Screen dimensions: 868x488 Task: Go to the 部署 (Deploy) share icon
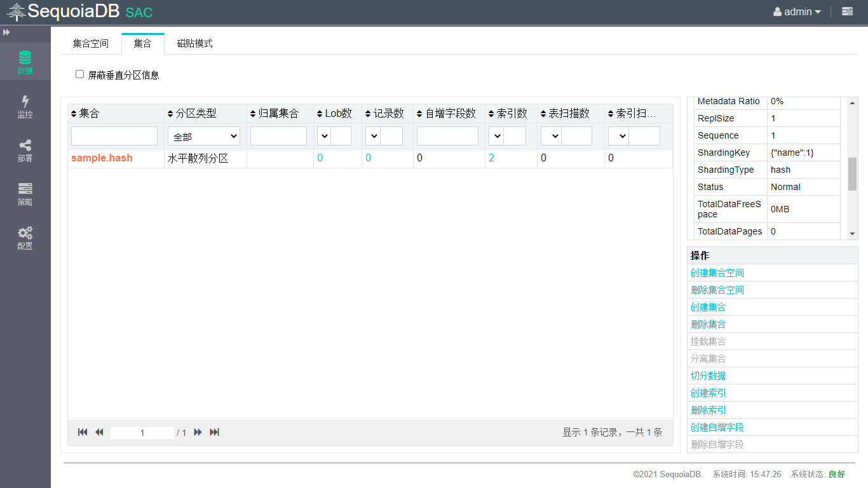pos(25,150)
